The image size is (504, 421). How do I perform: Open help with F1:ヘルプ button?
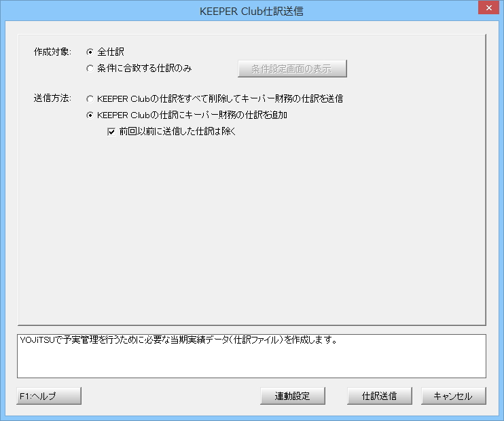point(49,396)
